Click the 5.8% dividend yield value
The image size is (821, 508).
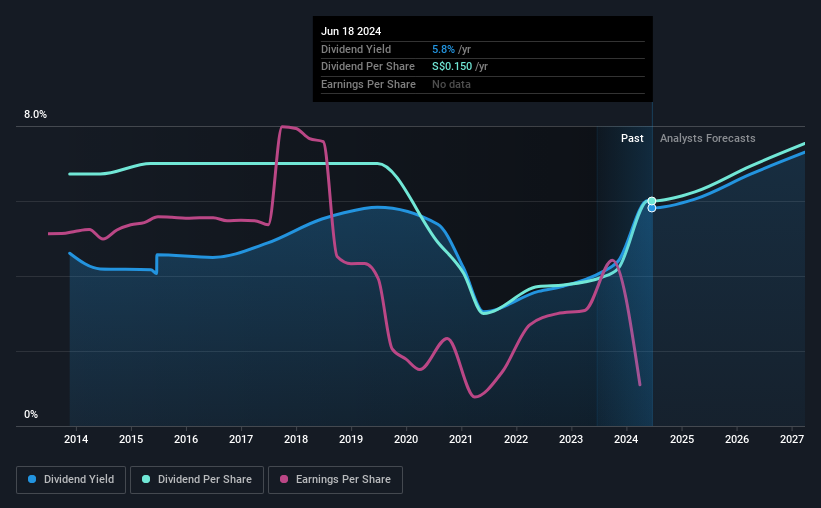(443, 49)
